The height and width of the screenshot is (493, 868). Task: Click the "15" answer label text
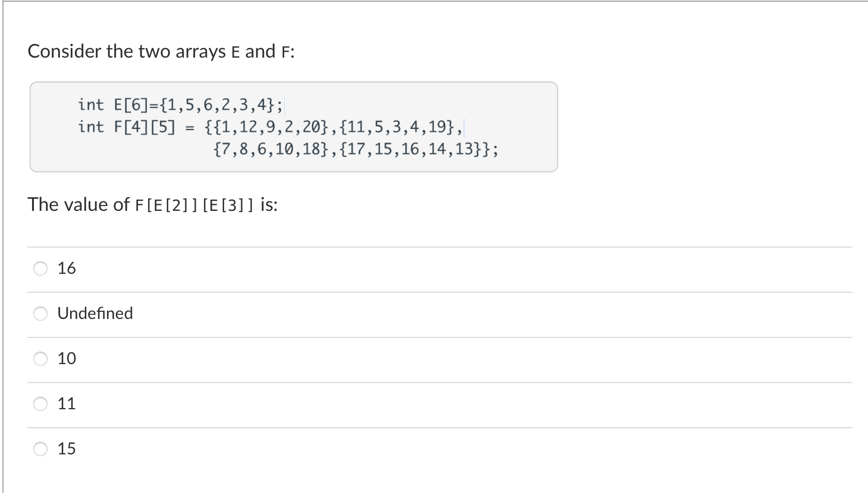tap(67, 448)
